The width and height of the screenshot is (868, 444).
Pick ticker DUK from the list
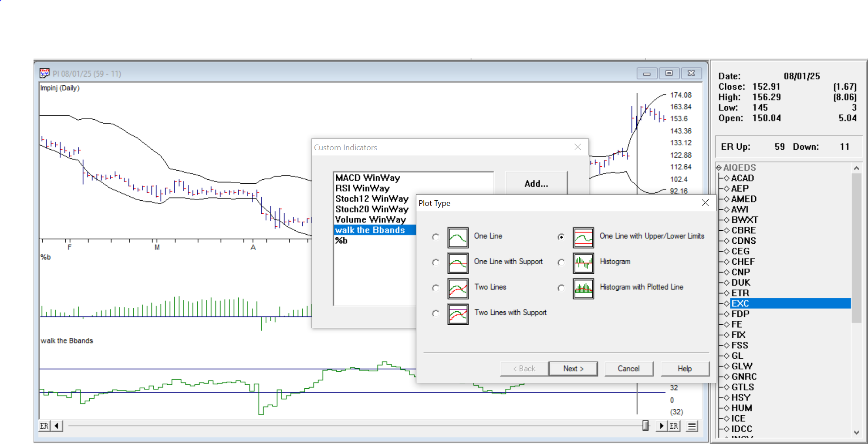tap(741, 283)
